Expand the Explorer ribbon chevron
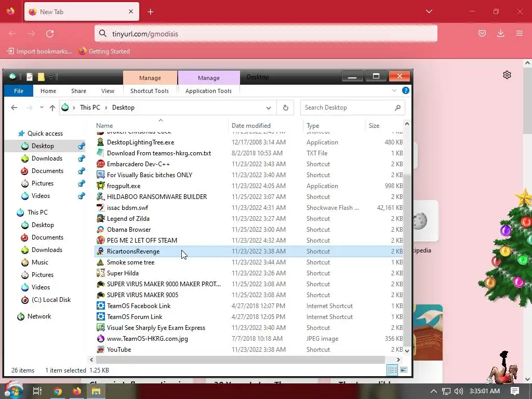Image resolution: width=532 pixels, height=399 pixels. pos(394,90)
